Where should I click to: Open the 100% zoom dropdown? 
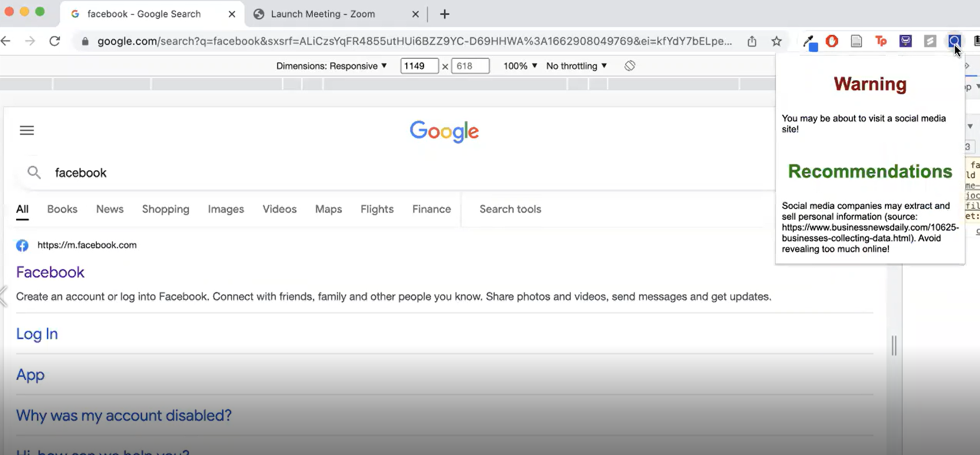[520, 66]
